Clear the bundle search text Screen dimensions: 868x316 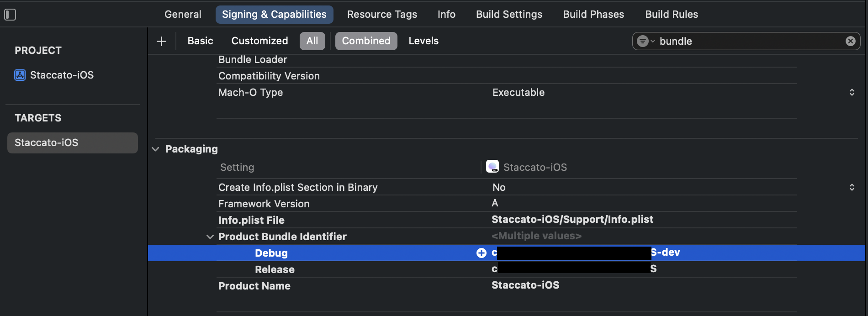click(850, 41)
